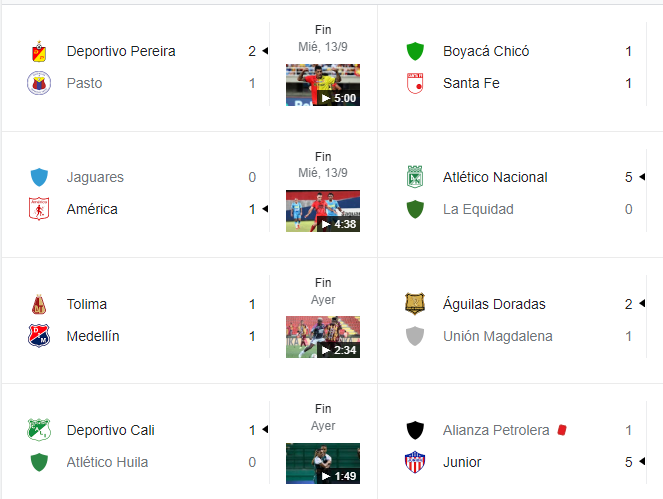The height and width of the screenshot is (499, 663).
Task: Play the Tolima vs Medellín 2:34 video
Action: click(x=323, y=337)
